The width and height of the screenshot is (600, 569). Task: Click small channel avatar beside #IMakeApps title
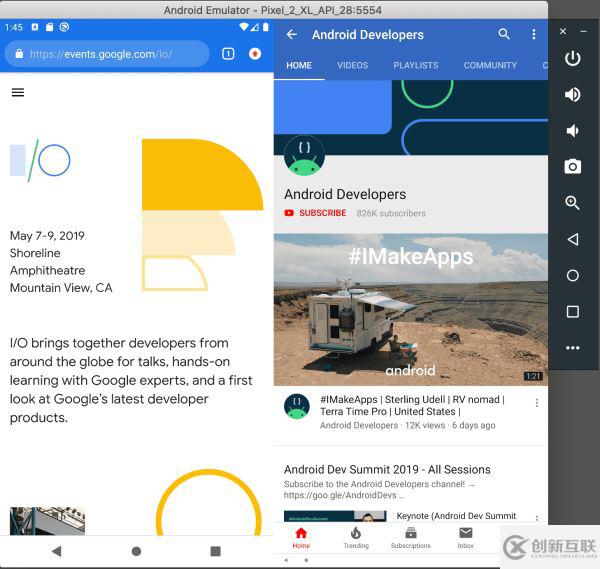pyautogui.click(x=297, y=406)
